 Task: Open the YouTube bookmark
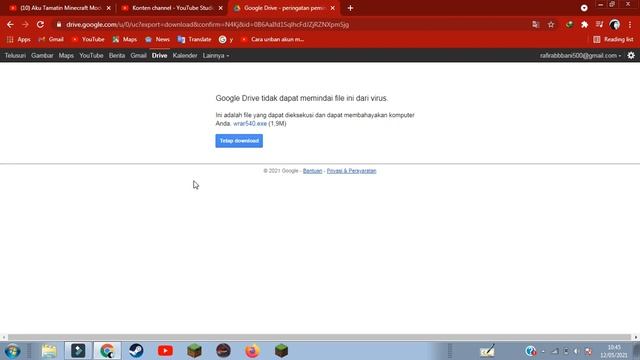tap(88, 39)
